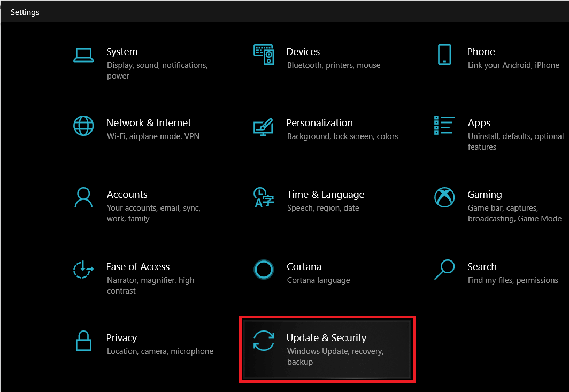Click the Time & Language clock icon
The width and height of the screenshot is (569, 392).
pos(264,197)
